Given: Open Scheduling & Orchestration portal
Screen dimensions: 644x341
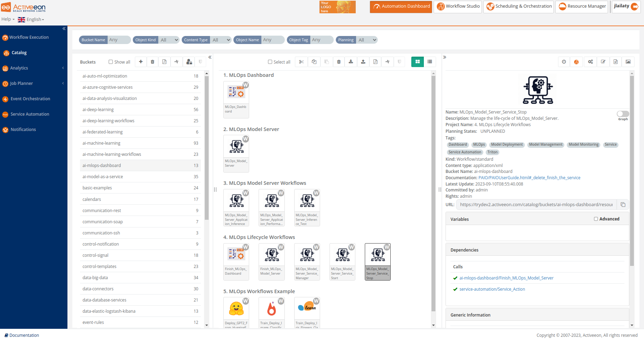Looking at the screenshot, I should (519, 7).
